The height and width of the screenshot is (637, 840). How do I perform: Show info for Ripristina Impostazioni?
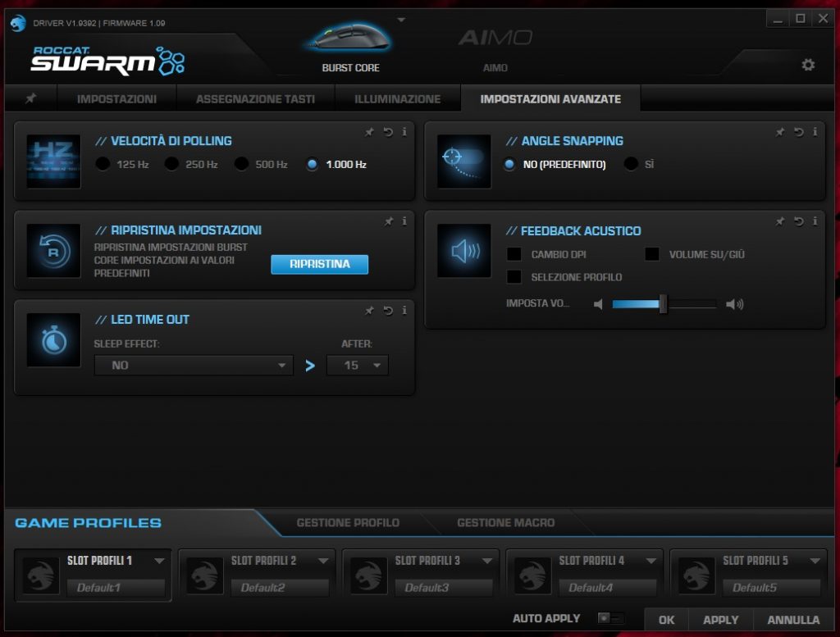(404, 221)
